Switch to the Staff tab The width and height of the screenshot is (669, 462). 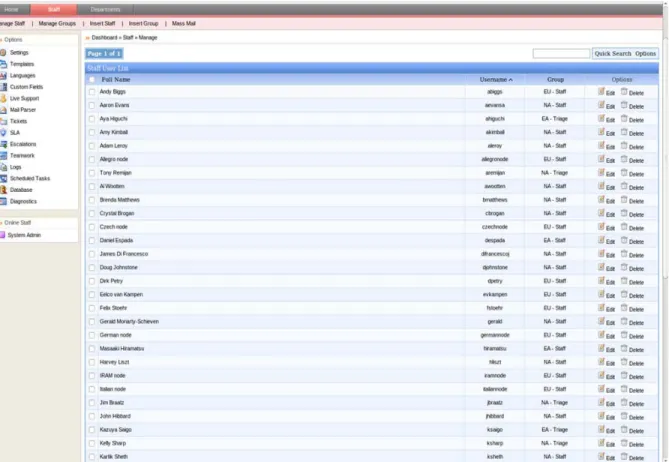(x=54, y=9)
